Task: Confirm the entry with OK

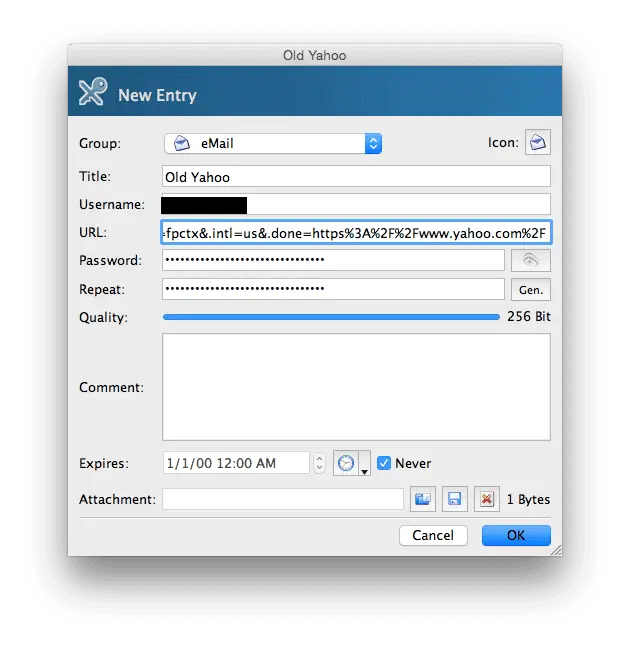Action: click(516, 536)
